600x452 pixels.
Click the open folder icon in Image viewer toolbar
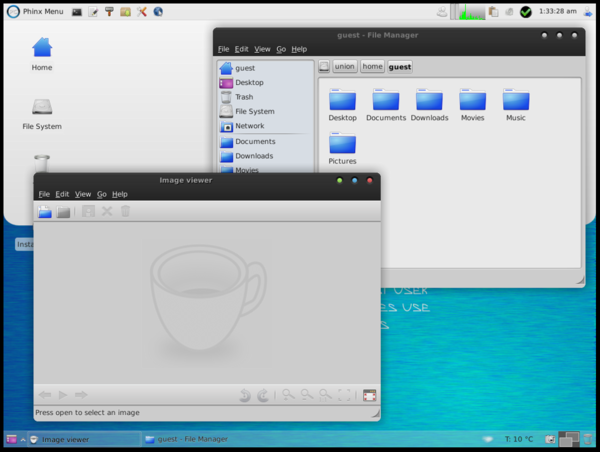point(64,211)
